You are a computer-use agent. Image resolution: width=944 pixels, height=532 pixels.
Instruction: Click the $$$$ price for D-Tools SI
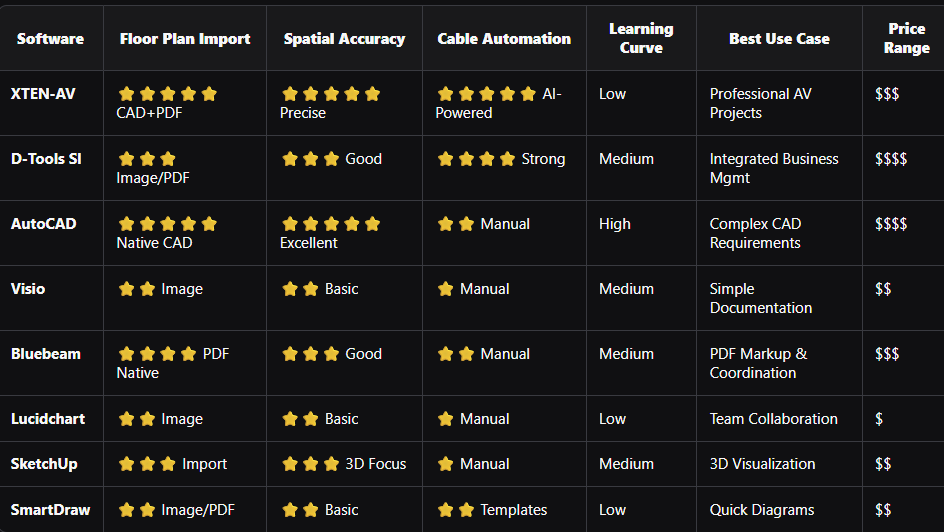[x=891, y=159]
